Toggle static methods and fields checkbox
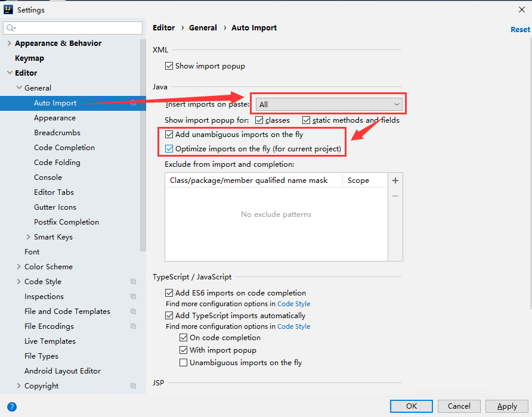Viewport: 532px width, 417px height. 307,120
